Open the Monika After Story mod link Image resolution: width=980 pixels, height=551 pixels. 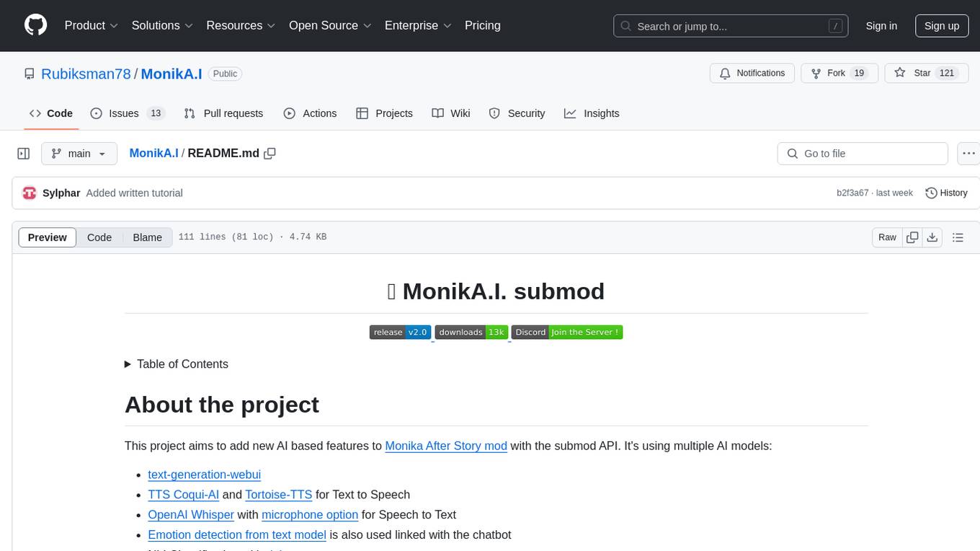tap(446, 446)
